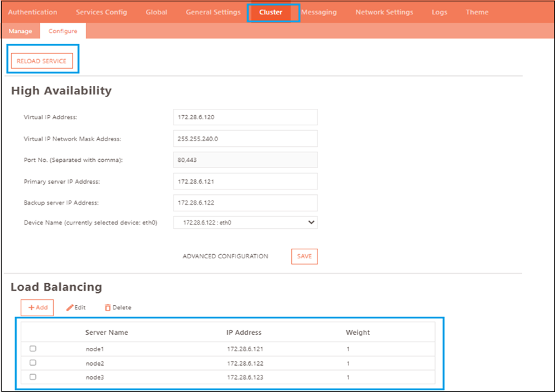The width and height of the screenshot is (555, 392).
Task: Select the node2 server name cell
Action: coord(95,363)
